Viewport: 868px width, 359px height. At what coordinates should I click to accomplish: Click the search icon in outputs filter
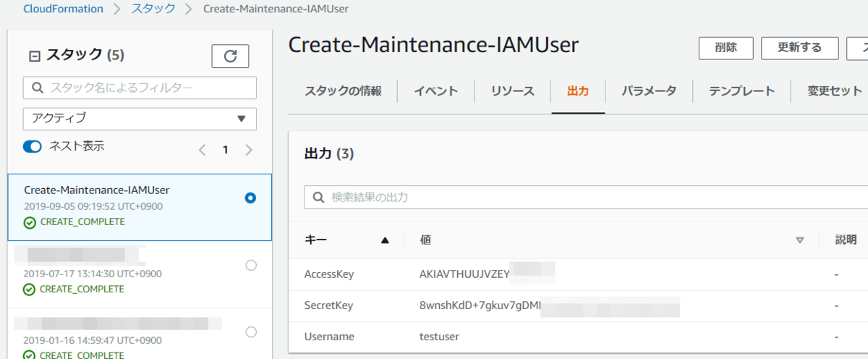[x=318, y=197]
